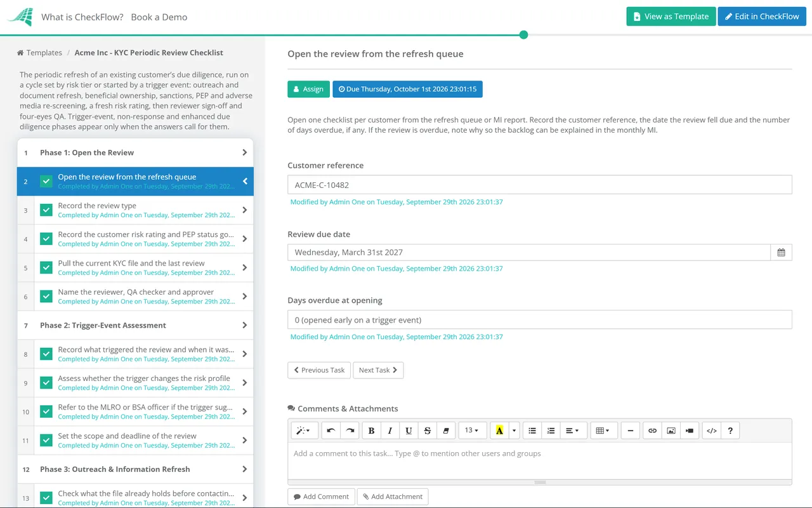
Task: Toggle italic formatting in comment editor
Action: [390, 431]
